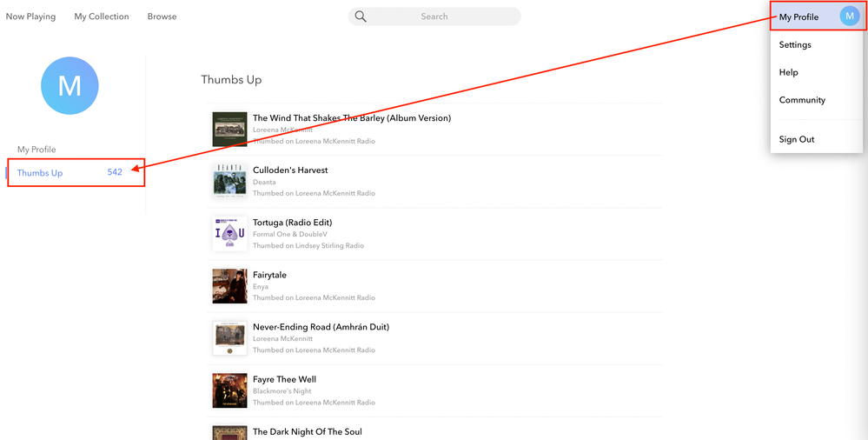Select Tortuga (Radio Edit) album artwork
This screenshot has width=868, height=440.
(x=229, y=234)
